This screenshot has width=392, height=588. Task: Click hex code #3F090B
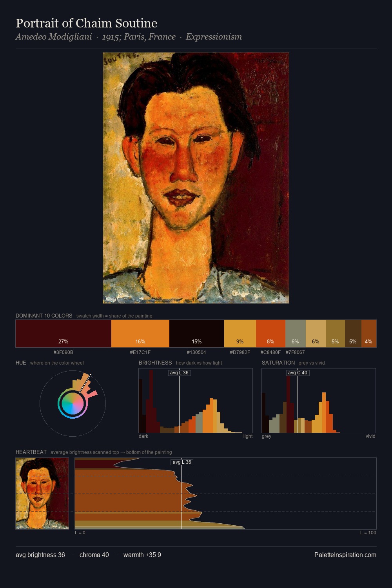(x=64, y=352)
